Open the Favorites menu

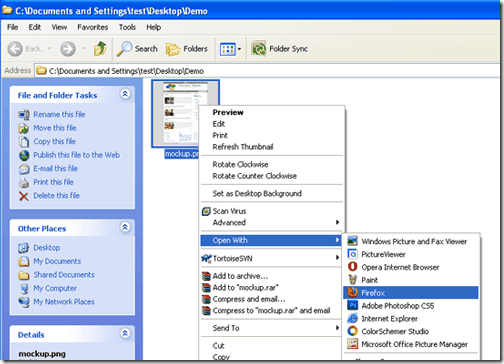coord(93,27)
